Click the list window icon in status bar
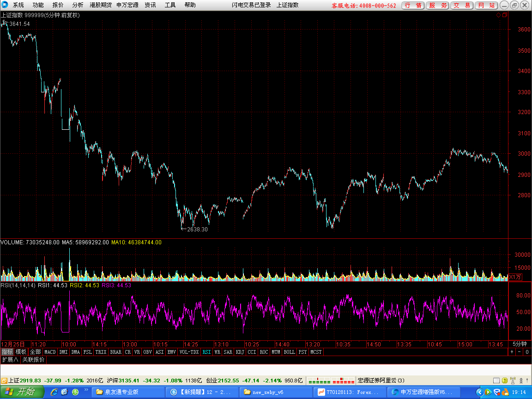Screen dimensions: 532x399 496,381
